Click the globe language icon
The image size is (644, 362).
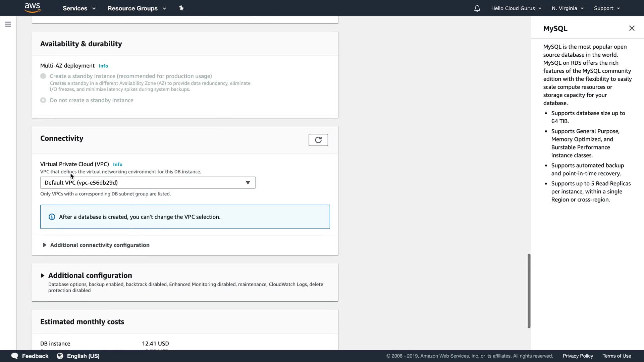60,356
